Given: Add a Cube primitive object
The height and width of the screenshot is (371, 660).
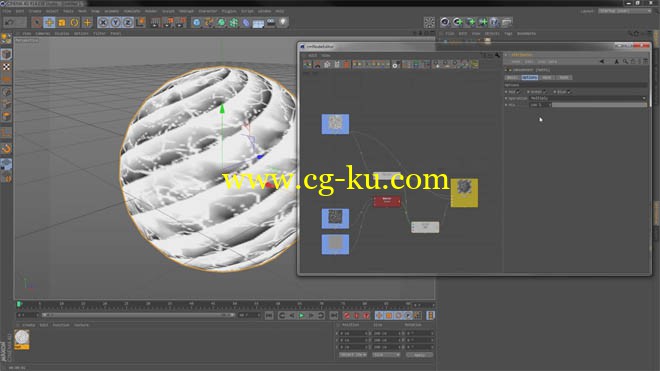Looking at the screenshot, I should pos(197,22).
